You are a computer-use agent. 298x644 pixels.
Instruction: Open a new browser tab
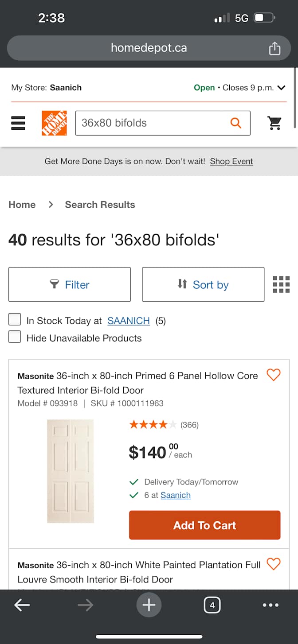click(x=149, y=605)
